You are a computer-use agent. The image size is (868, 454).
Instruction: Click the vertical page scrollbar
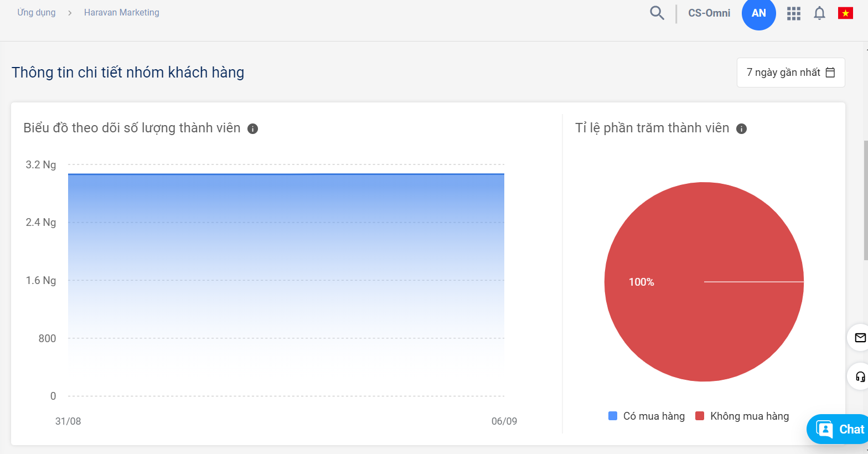click(x=865, y=199)
